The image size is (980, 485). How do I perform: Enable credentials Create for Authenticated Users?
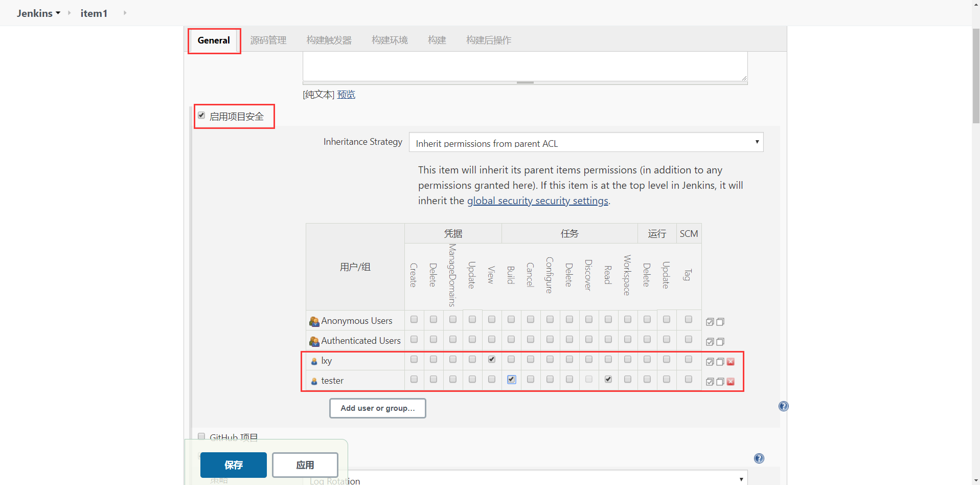(x=414, y=339)
